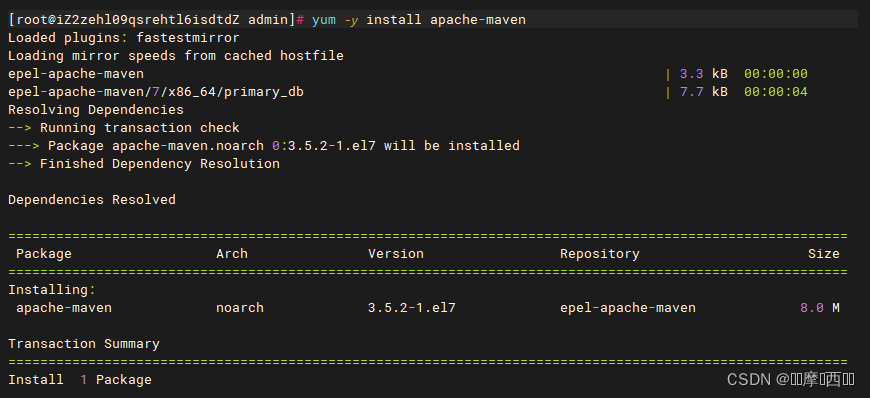This screenshot has width=870, height=398.
Task: Click 'epel-apache-maven' in the Repository column
Action: (x=628, y=308)
